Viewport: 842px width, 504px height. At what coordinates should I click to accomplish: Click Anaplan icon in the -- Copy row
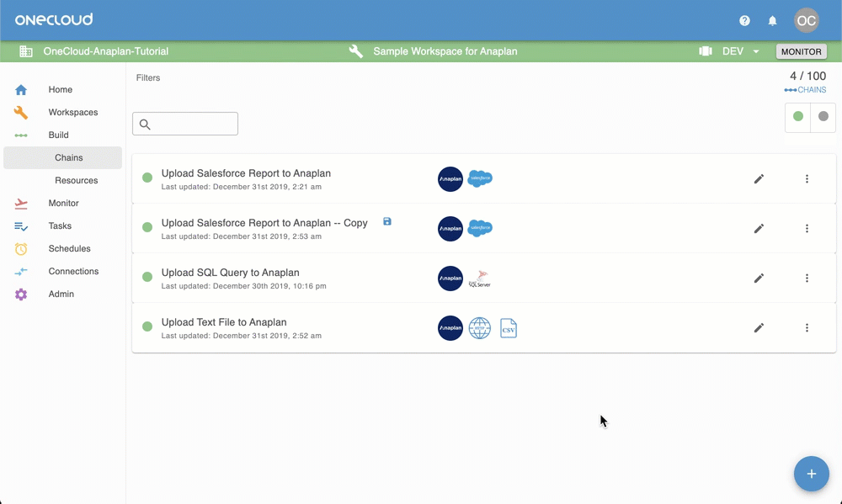pyautogui.click(x=450, y=229)
